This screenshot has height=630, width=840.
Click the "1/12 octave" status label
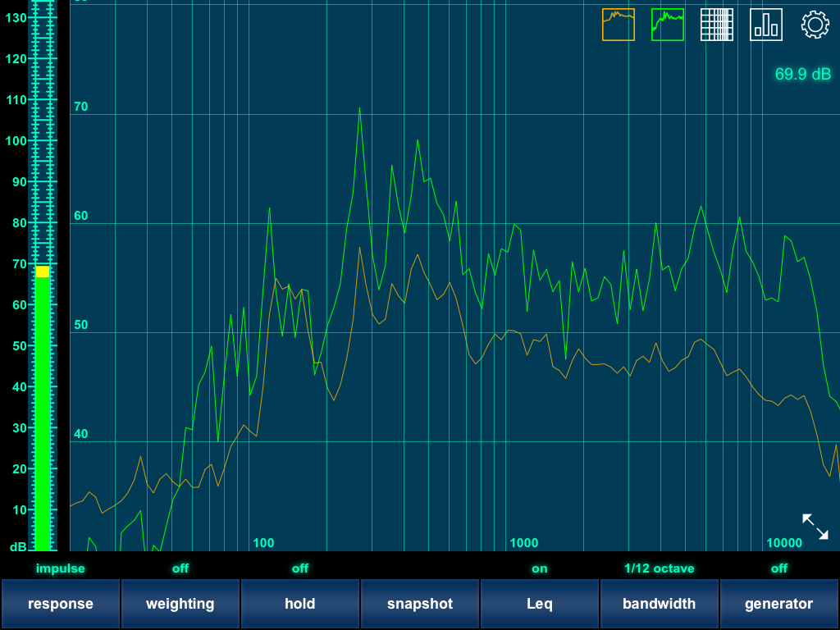click(659, 568)
